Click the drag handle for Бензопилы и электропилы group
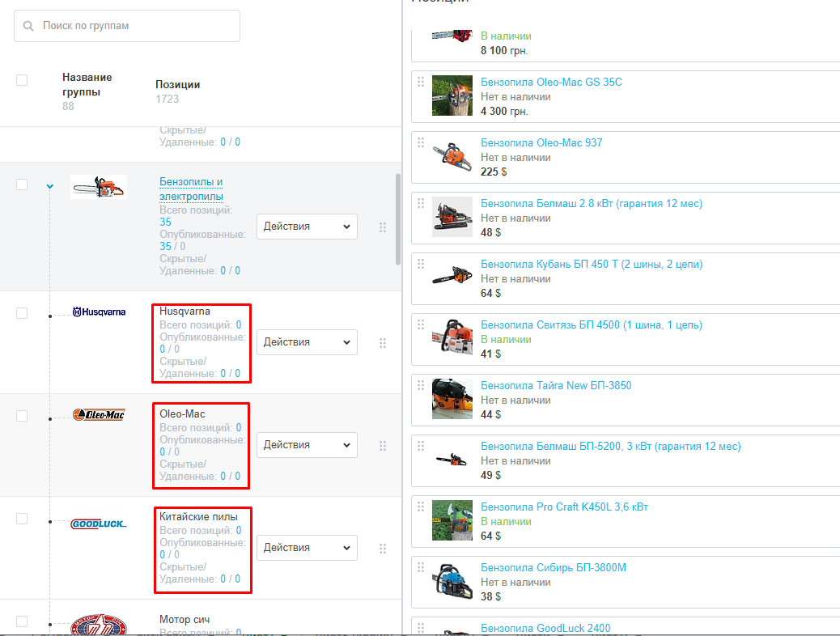This screenshot has height=636, width=840. pos(383,227)
